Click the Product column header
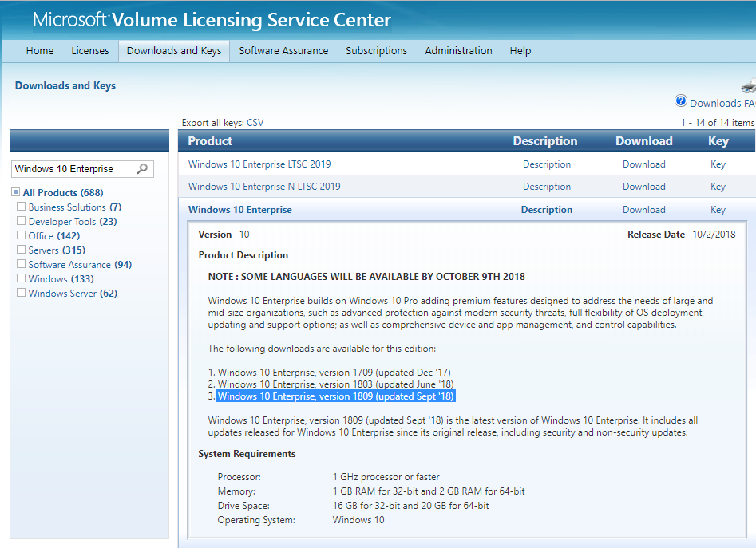The height and width of the screenshot is (548, 756). (210, 141)
